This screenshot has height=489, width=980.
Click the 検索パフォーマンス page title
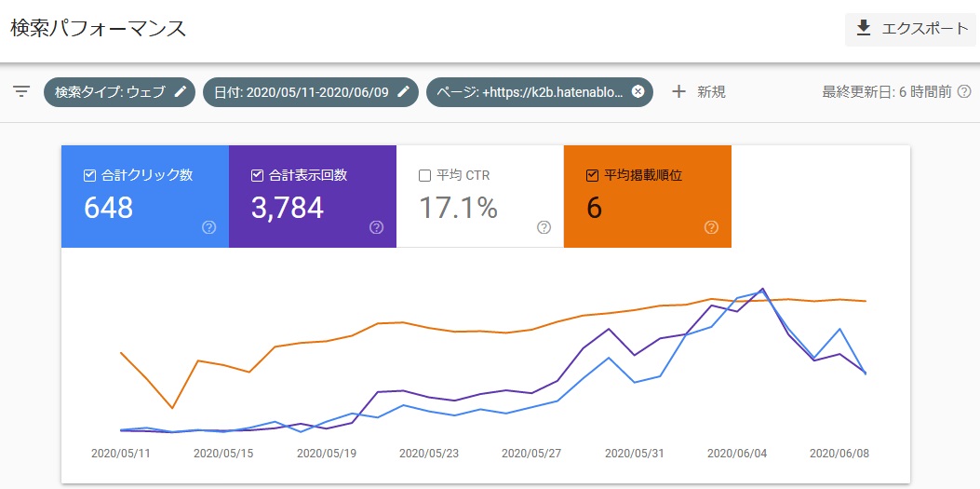point(98,30)
